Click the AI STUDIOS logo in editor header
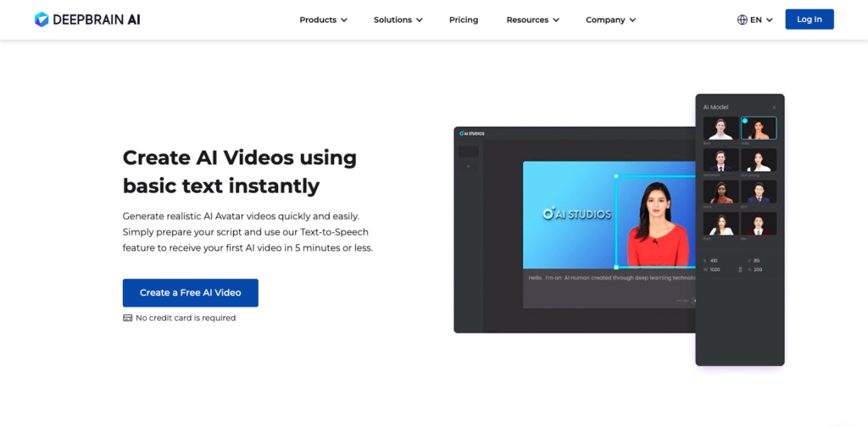Image resolution: width=868 pixels, height=427 pixels. pos(471,133)
